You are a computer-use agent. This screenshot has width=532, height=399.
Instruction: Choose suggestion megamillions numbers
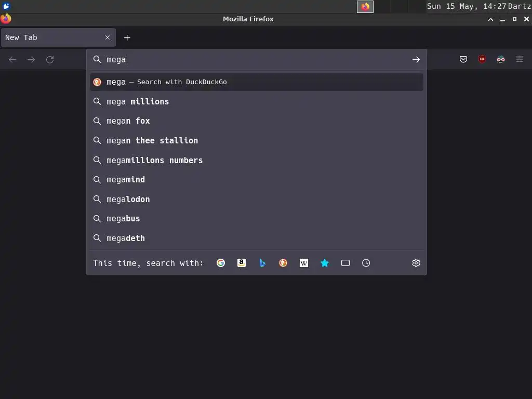coord(257,160)
